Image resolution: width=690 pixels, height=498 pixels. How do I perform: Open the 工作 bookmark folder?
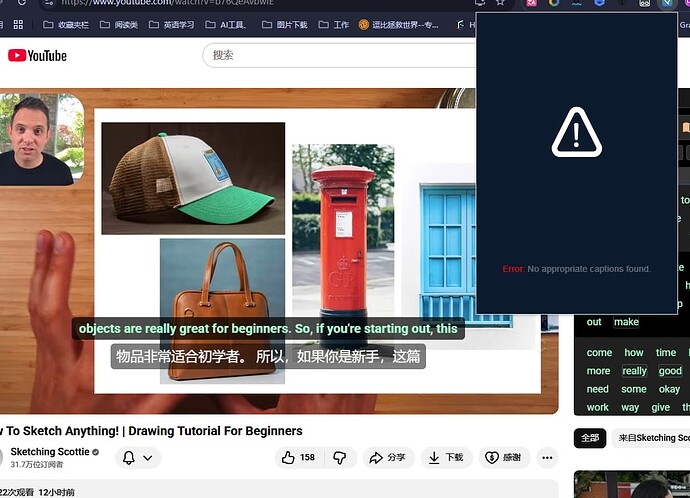tap(334, 25)
